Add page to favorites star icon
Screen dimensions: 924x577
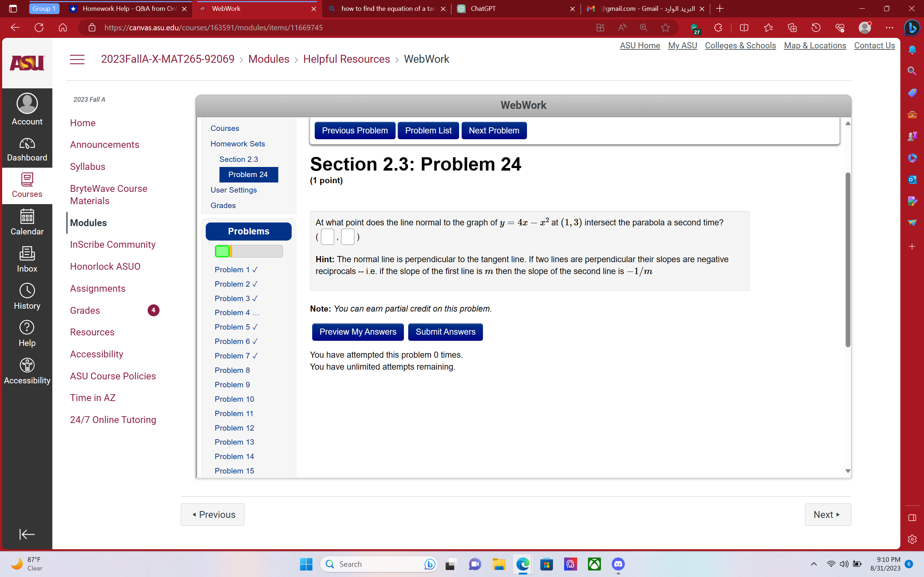pos(665,27)
